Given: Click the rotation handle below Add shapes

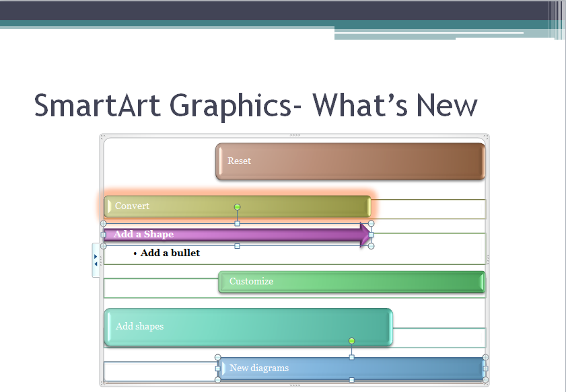Looking at the screenshot, I should pos(351,341).
